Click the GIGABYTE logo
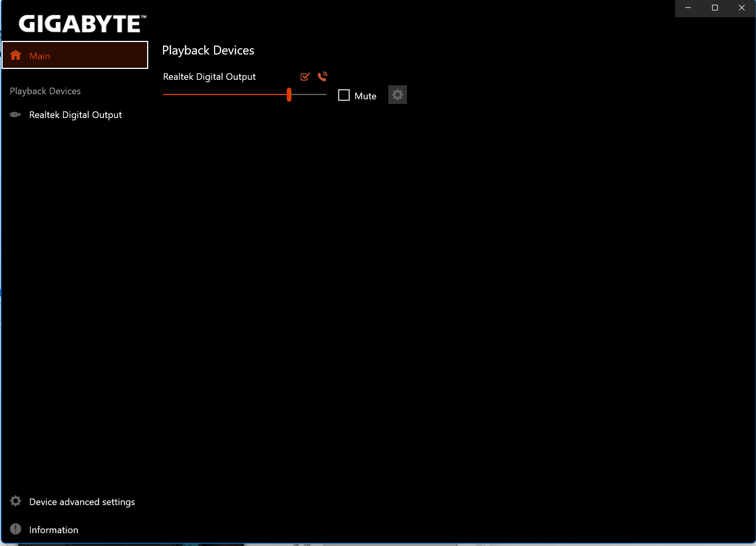This screenshot has height=546, width=756. tap(82, 23)
